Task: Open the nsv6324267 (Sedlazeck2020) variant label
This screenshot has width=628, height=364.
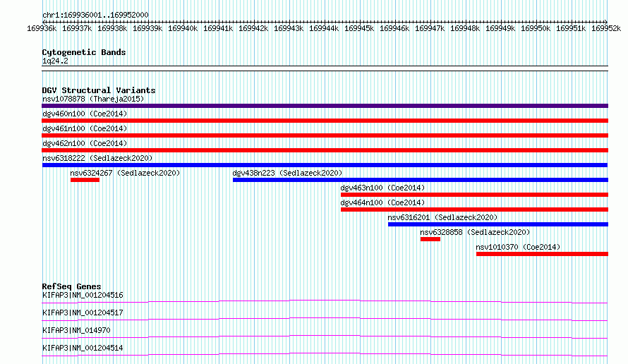Action: click(125, 173)
